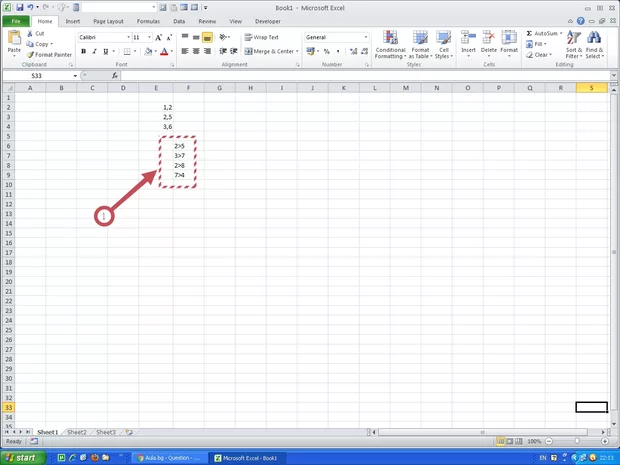Viewport: 620px width, 465px height.
Task: Click the AutoSum sigma icon
Action: coord(528,33)
